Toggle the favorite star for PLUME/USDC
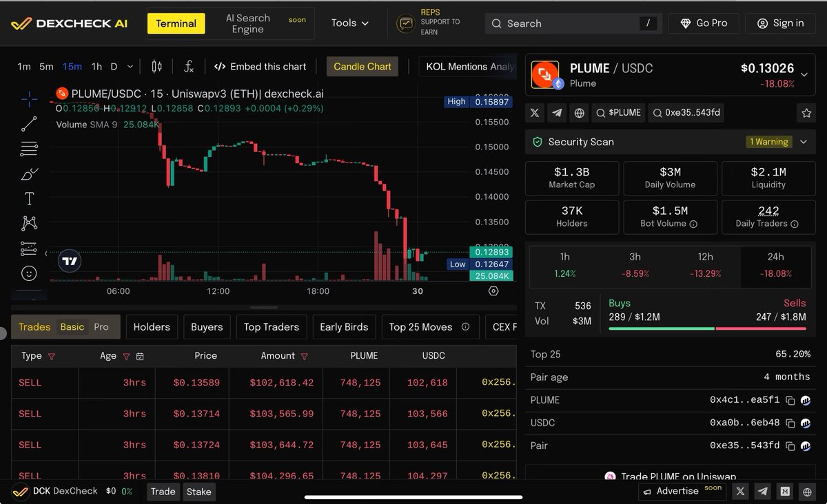 click(x=806, y=112)
